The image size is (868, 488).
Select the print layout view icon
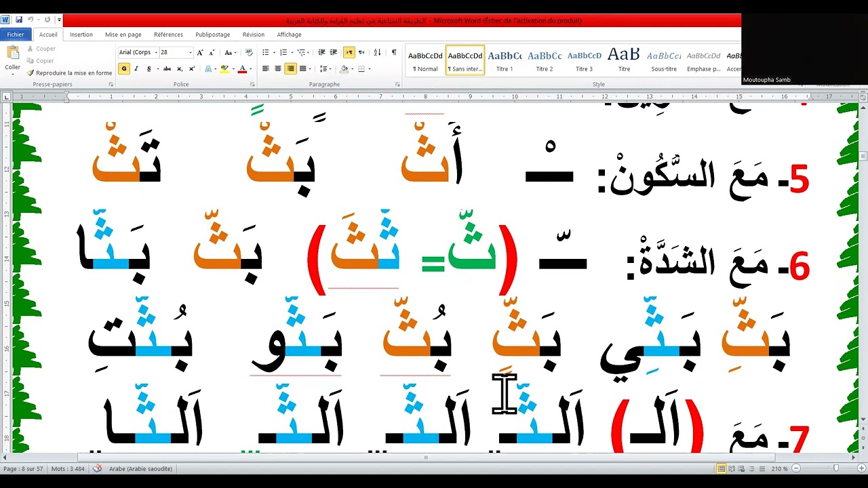pos(722,469)
